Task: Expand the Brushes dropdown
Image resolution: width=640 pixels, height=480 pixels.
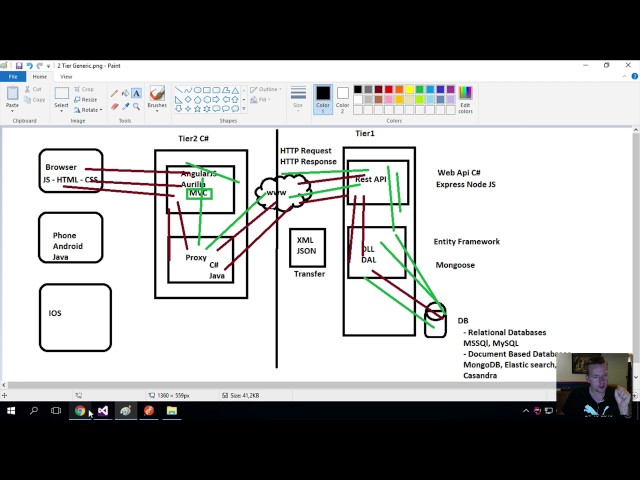Action: pyautogui.click(x=157, y=105)
